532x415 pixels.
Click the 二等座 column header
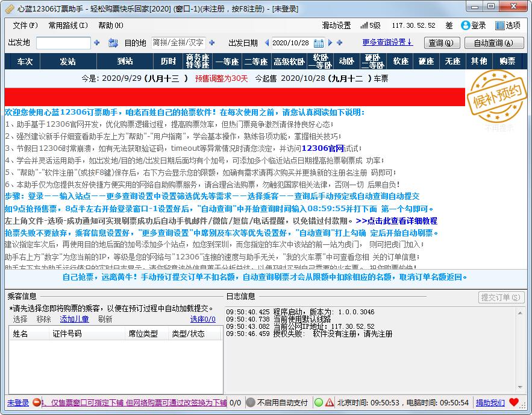pyautogui.click(x=256, y=61)
